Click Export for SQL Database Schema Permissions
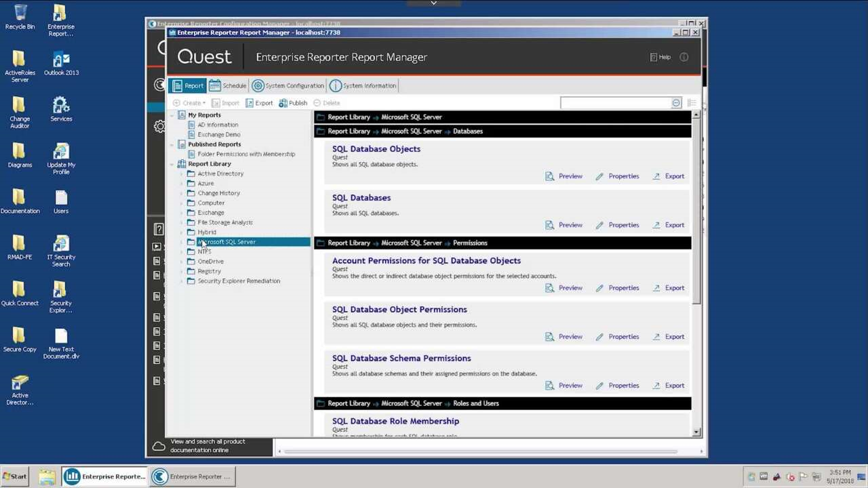868x488 pixels. [656, 385]
